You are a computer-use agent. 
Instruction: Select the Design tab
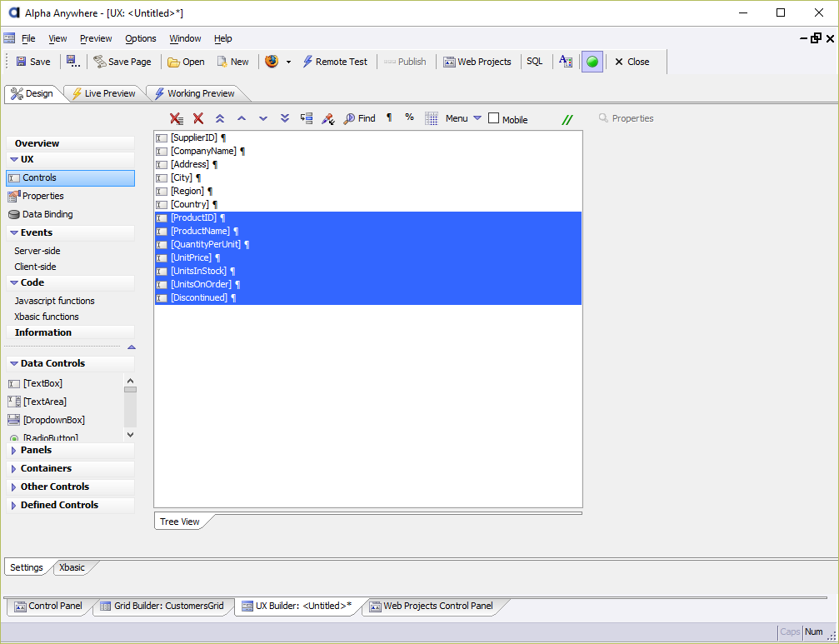coord(32,93)
